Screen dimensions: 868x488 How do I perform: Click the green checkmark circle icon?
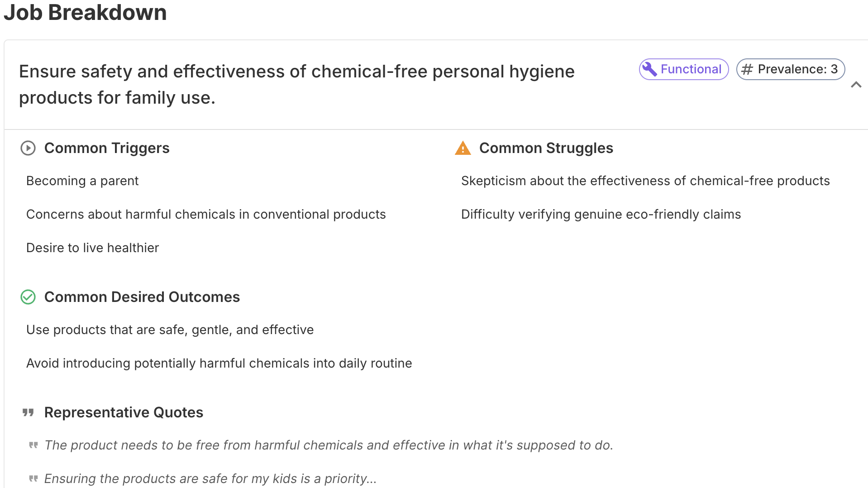click(28, 297)
